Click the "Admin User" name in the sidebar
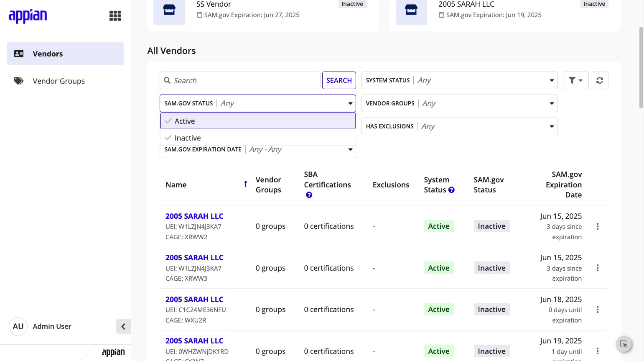The height and width of the screenshot is (361, 644). pos(52,326)
